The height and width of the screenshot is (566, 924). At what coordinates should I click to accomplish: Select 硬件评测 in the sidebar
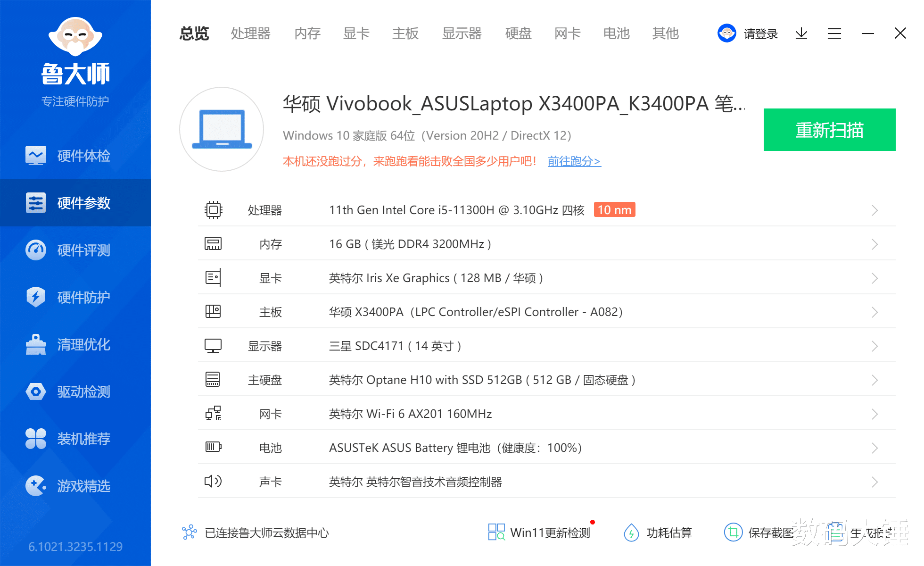[75, 250]
